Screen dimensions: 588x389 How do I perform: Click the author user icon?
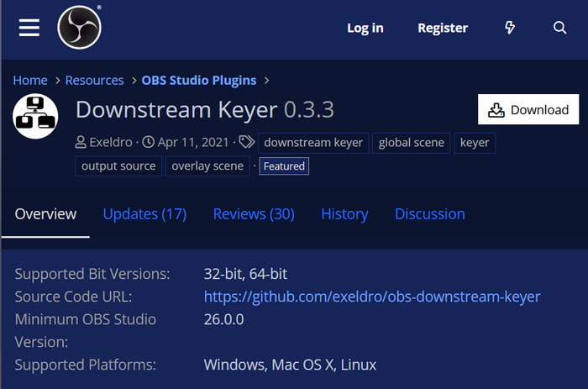[x=81, y=142]
